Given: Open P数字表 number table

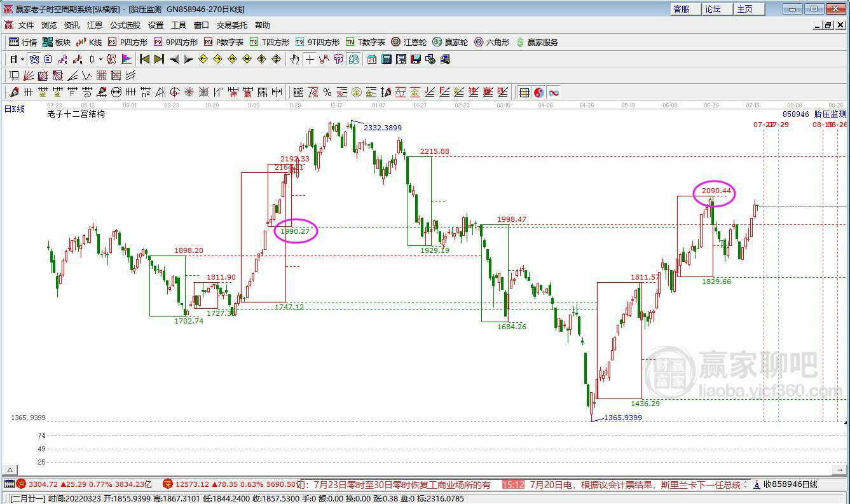Looking at the screenshot, I should pos(224,42).
